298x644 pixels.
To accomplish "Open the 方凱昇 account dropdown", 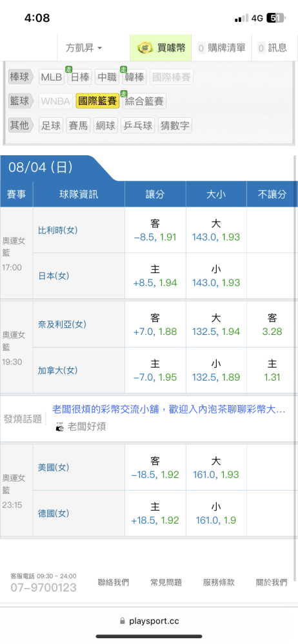I will (84, 48).
